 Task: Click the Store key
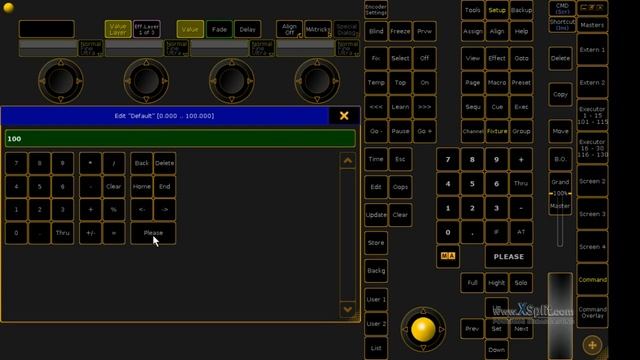click(376, 243)
